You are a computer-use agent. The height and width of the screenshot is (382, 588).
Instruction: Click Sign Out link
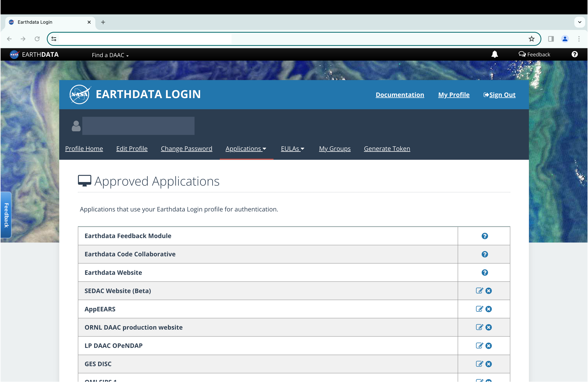(499, 95)
